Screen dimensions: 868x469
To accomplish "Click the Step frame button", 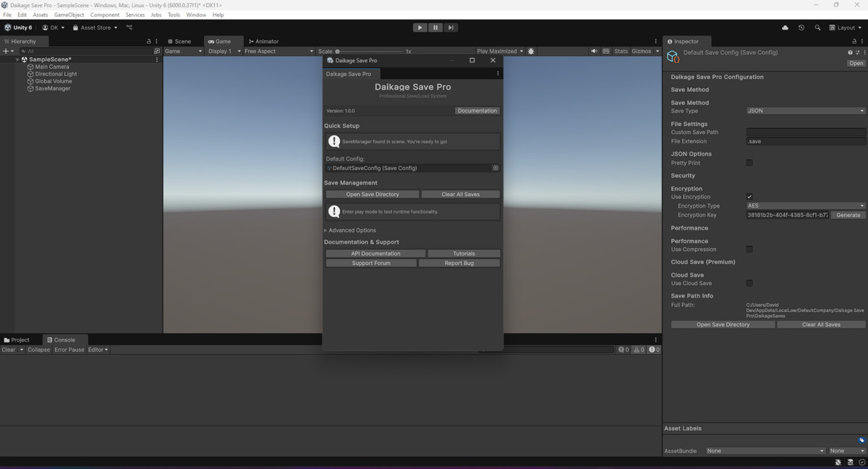I will (451, 28).
